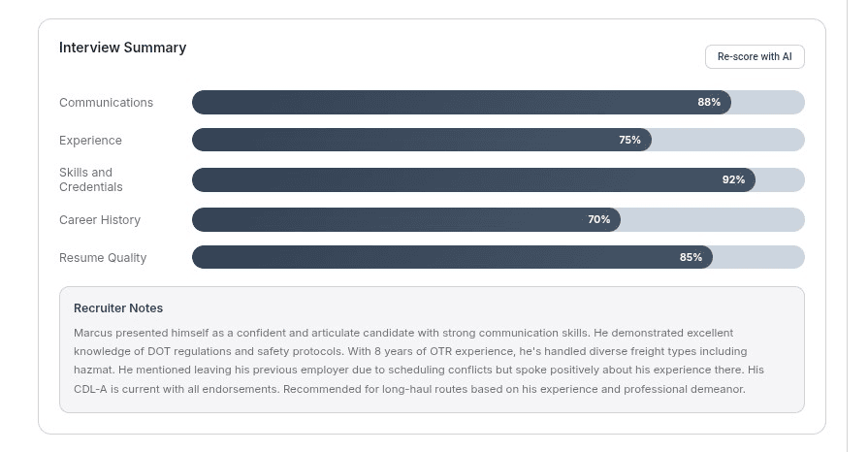This screenshot has height=452, width=868.
Task: Select the Career History label
Action: coord(99,220)
